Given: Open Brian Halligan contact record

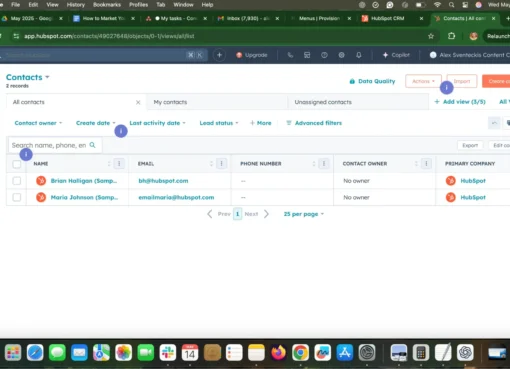Looking at the screenshot, I should point(84,181).
